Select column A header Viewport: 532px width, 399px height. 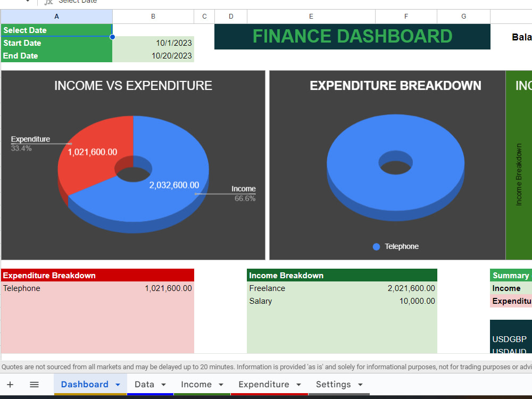(x=57, y=16)
